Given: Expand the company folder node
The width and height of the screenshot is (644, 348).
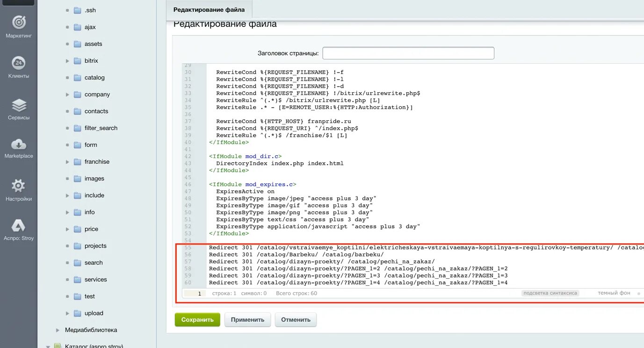Looking at the screenshot, I should (67, 94).
